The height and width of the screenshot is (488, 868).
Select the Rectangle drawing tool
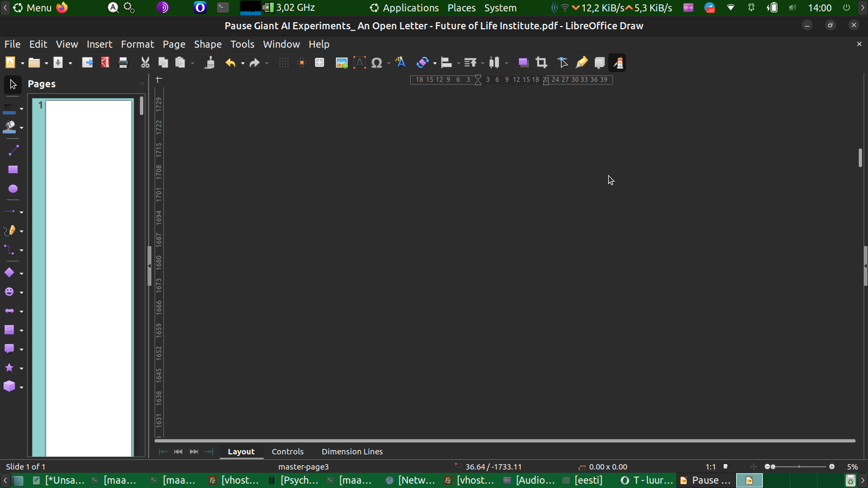click(x=12, y=170)
